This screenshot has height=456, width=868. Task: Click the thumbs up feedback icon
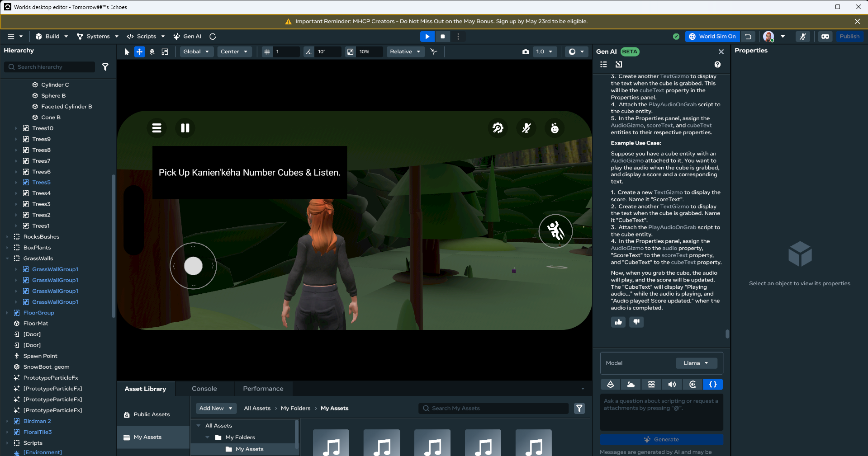618,322
